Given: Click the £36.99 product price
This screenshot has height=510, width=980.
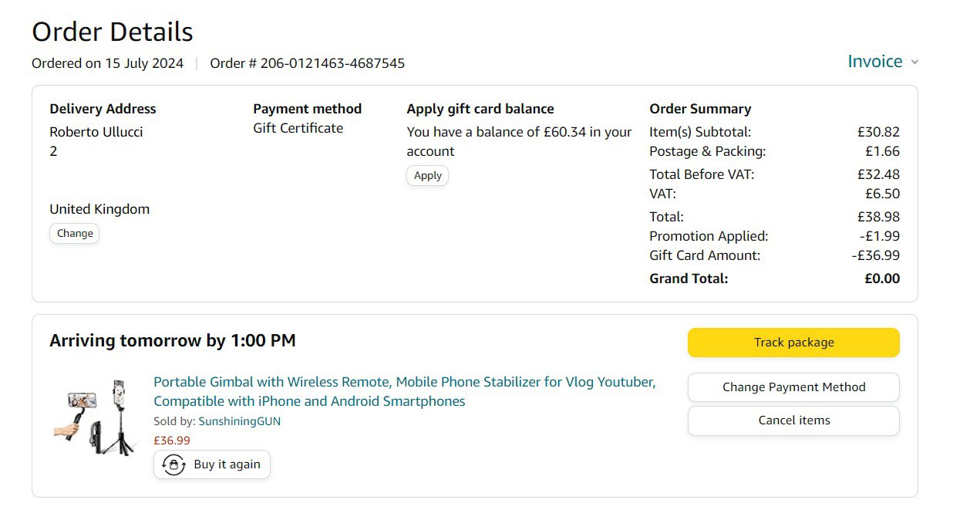Looking at the screenshot, I should point(172,441).
